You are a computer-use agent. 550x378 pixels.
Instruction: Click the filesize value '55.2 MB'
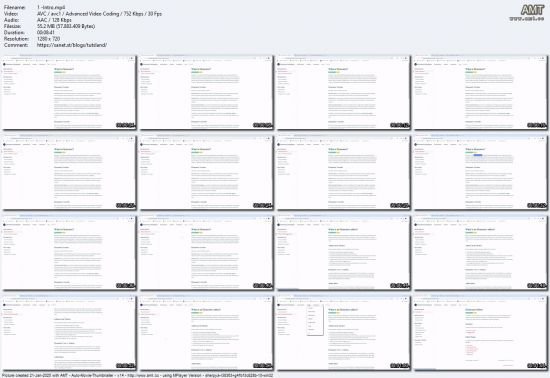point(66,26)
